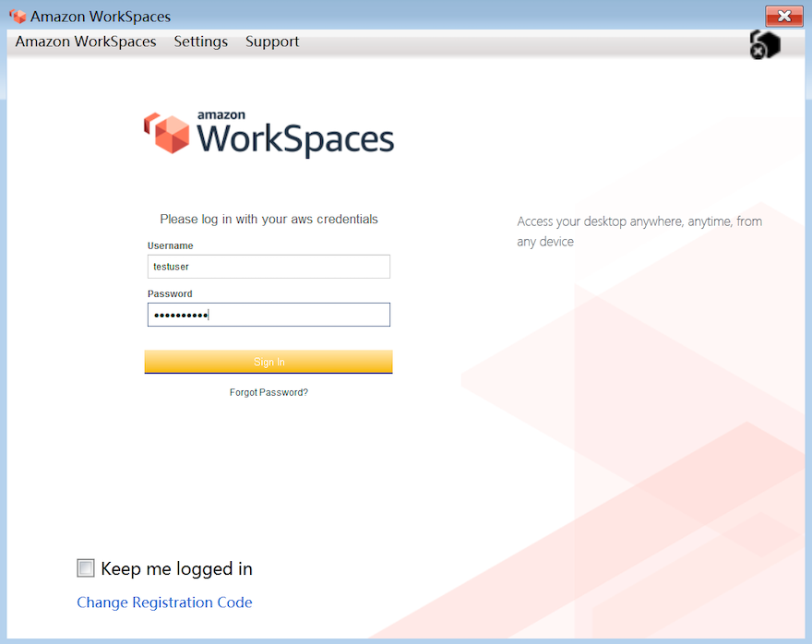The image size is (812, 644).
Task: Click the Username field label
Action: click(171, 245)
